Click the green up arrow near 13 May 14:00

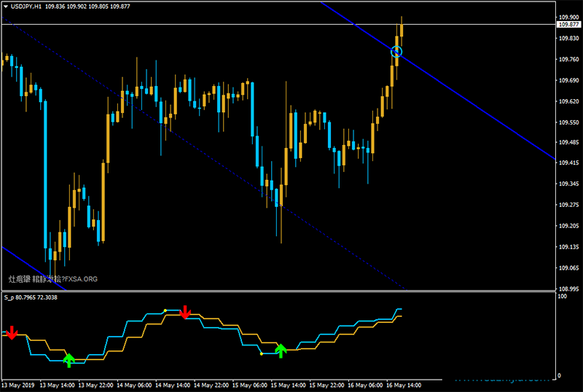coord(69,358)
